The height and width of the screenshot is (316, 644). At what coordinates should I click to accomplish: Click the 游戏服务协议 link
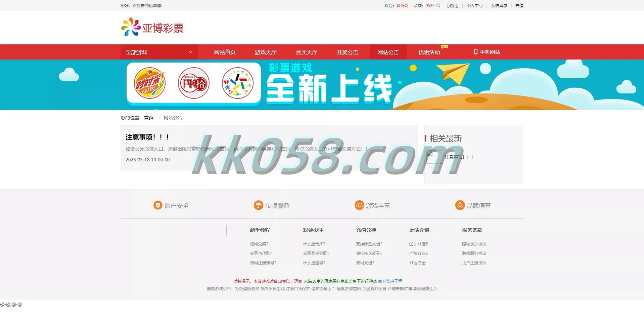click(474, 253)
